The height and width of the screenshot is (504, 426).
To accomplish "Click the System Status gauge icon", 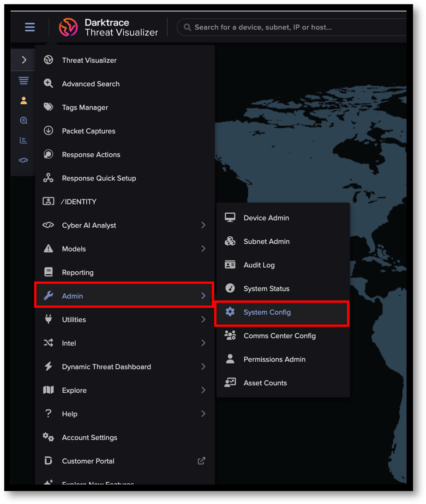I will tap(230, 288).
